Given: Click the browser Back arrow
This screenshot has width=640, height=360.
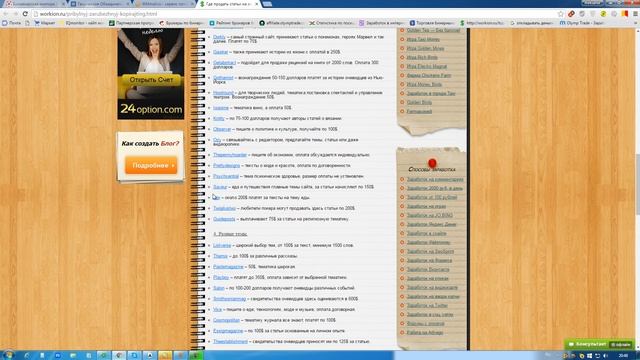Looking at the screenshot, I should pyautogui.click(x=6, y=14).
